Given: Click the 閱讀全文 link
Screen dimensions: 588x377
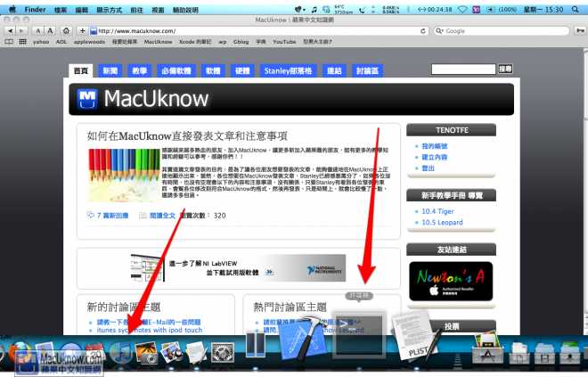Looking at the screenshot, I should (x=162, y=216).
